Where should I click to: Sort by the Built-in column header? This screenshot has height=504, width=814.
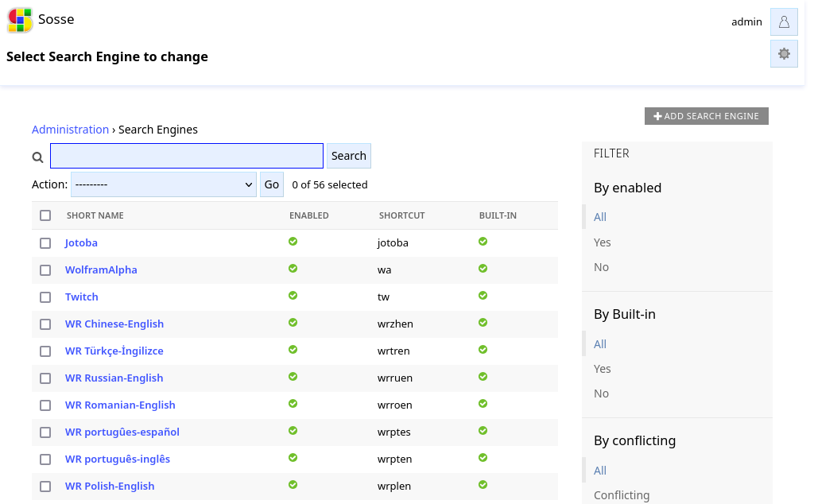click(x=498, y=215)
